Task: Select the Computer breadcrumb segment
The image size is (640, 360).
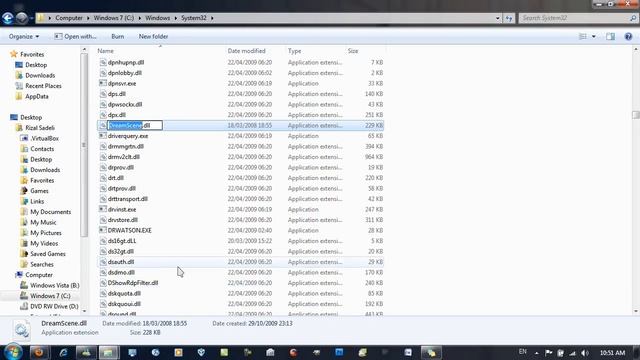Action: coord(69,18)
